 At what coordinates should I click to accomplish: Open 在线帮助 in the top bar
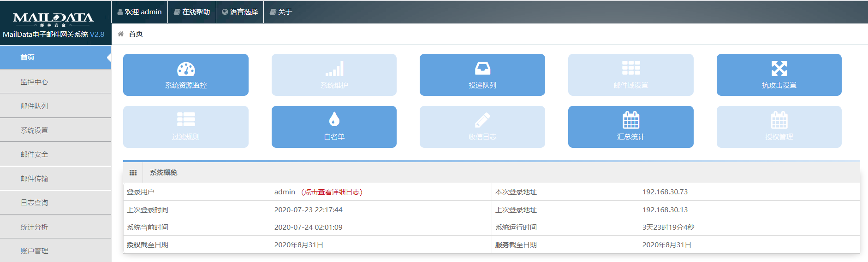click(192, 12)
